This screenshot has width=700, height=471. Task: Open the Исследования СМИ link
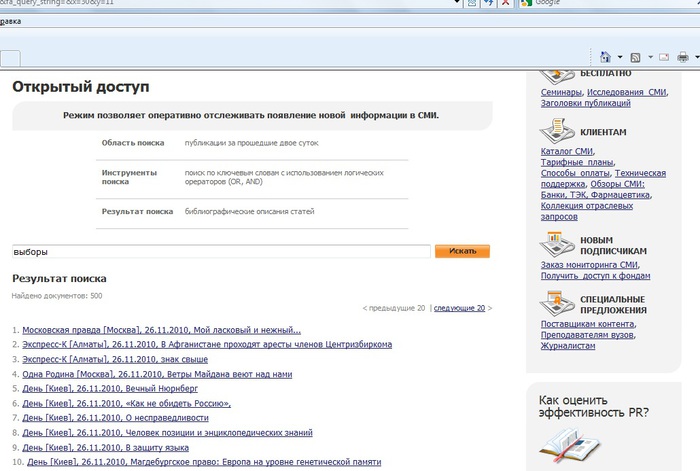[x=626, y=92]
